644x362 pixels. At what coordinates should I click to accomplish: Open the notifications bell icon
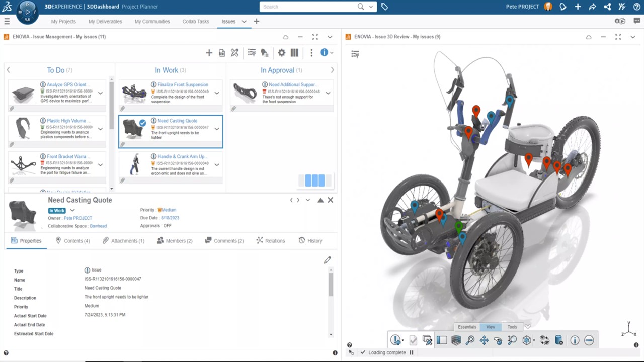click(x=563, y=7)
